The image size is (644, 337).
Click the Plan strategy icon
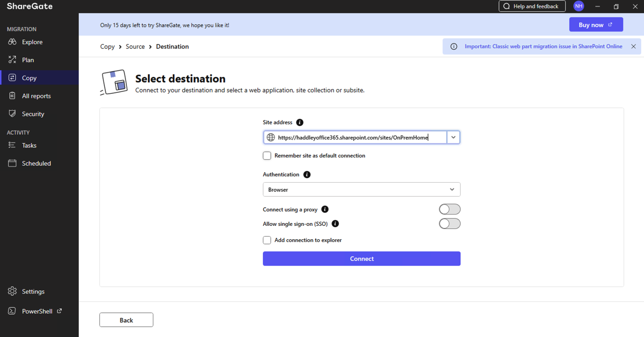pos(12,60)
